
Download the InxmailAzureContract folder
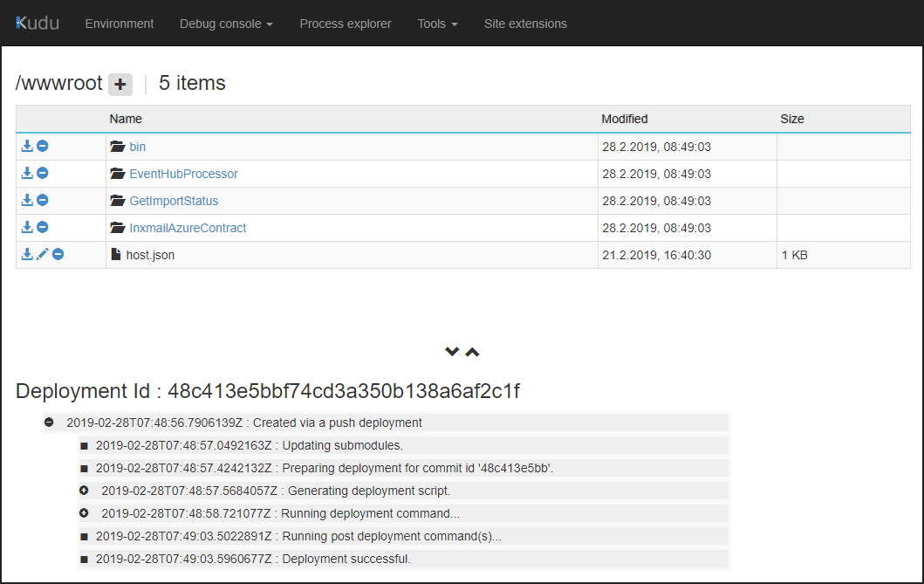[27, 228]
